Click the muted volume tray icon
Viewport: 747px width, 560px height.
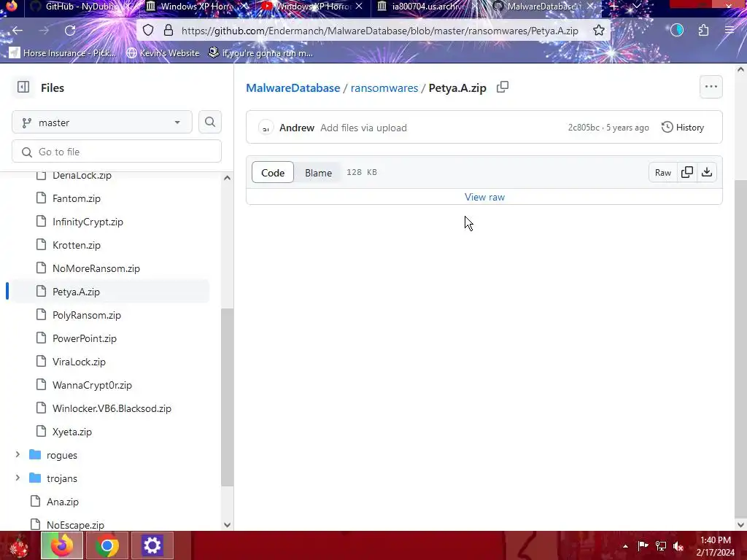pos(678,545)
